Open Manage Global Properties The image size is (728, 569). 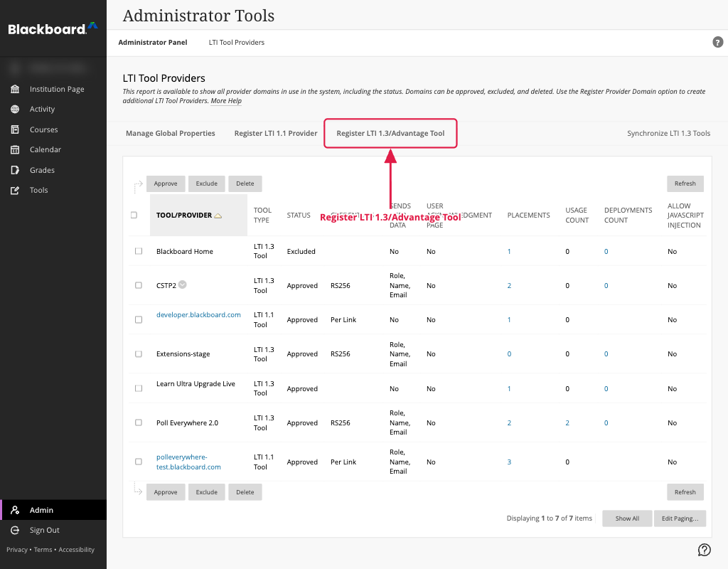[x=171, y=133]
